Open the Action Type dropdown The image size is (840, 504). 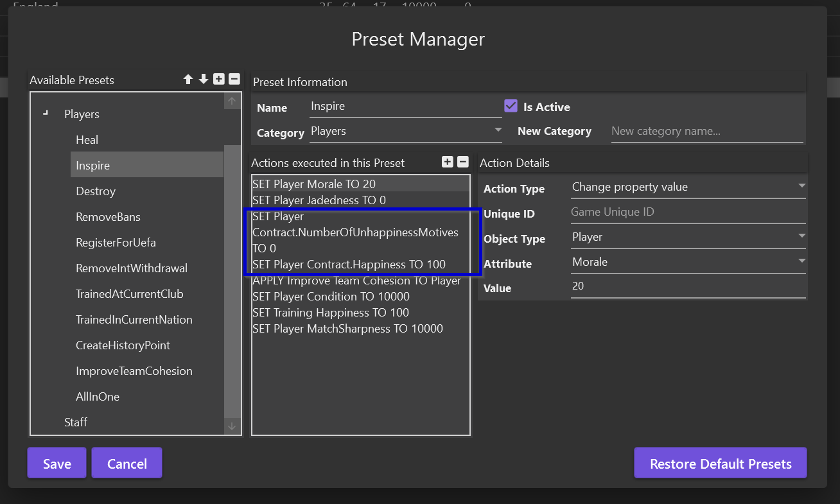click(x=688, y=187)
